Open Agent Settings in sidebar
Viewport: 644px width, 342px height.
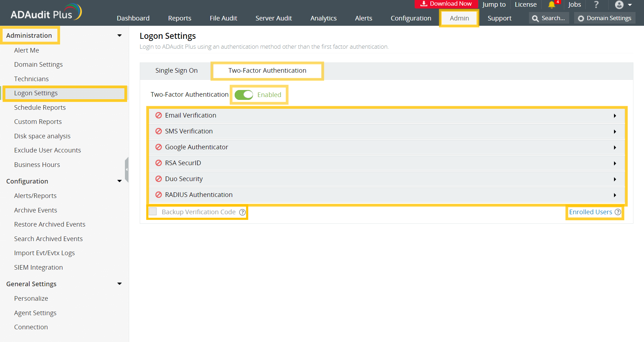click(x=35, y=313)
